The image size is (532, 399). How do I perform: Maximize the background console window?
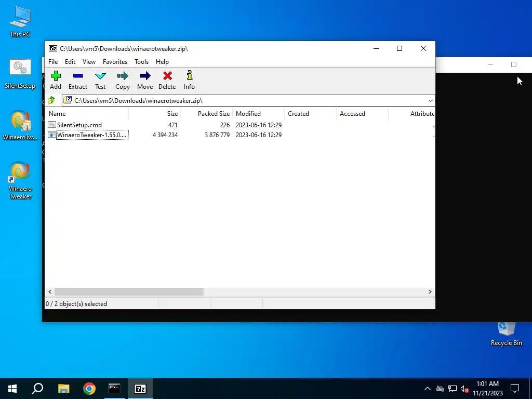pyautogui.click(x=514, y=64)
